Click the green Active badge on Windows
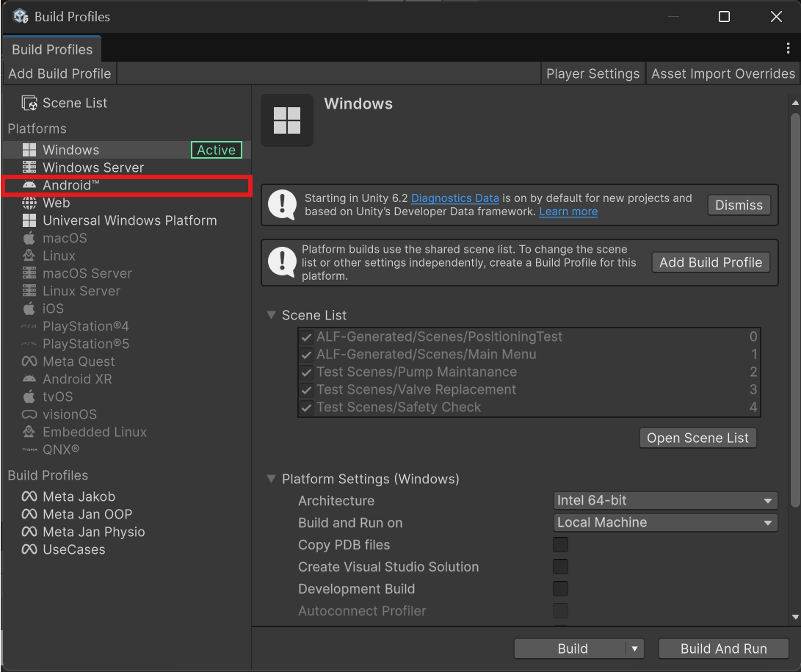Viewport: 801px width, 672px height. tap(217, 150)
